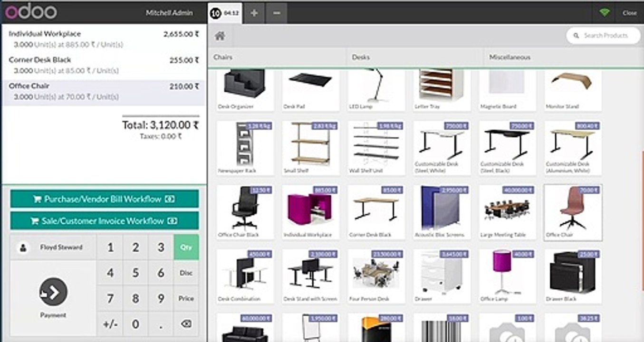Viewport: 644px width, 342px height.
Task: Add Four Person Desk product
Action: tap(376, 276)
